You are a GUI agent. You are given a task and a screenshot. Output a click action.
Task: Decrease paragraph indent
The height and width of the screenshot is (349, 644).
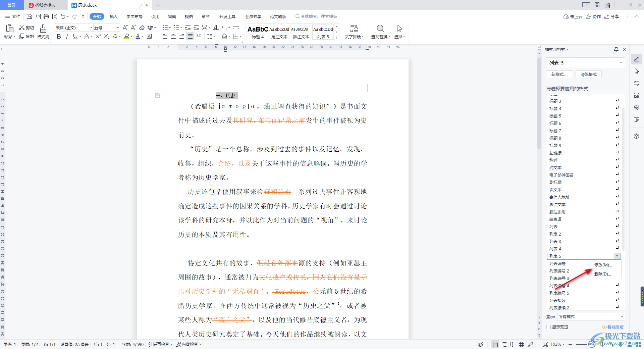coord(188,28)
